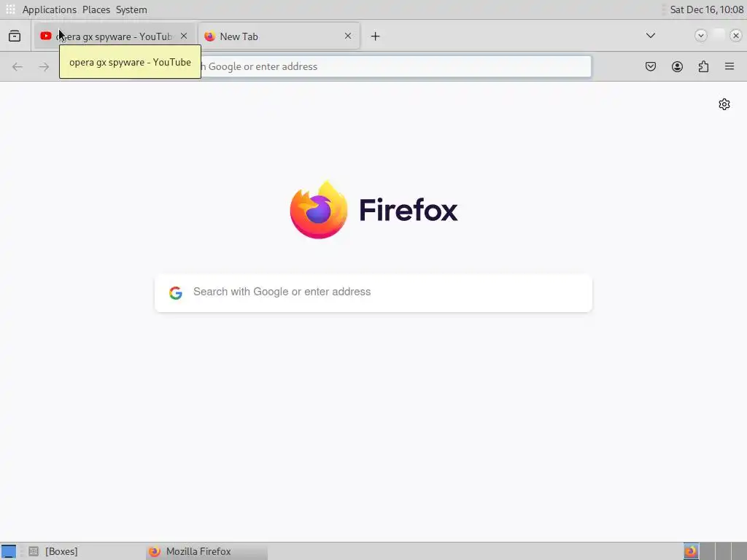The height and width of the screenshot is (560, 747).
Task: Open the Firefox account icon
Action: coord(677,66)
